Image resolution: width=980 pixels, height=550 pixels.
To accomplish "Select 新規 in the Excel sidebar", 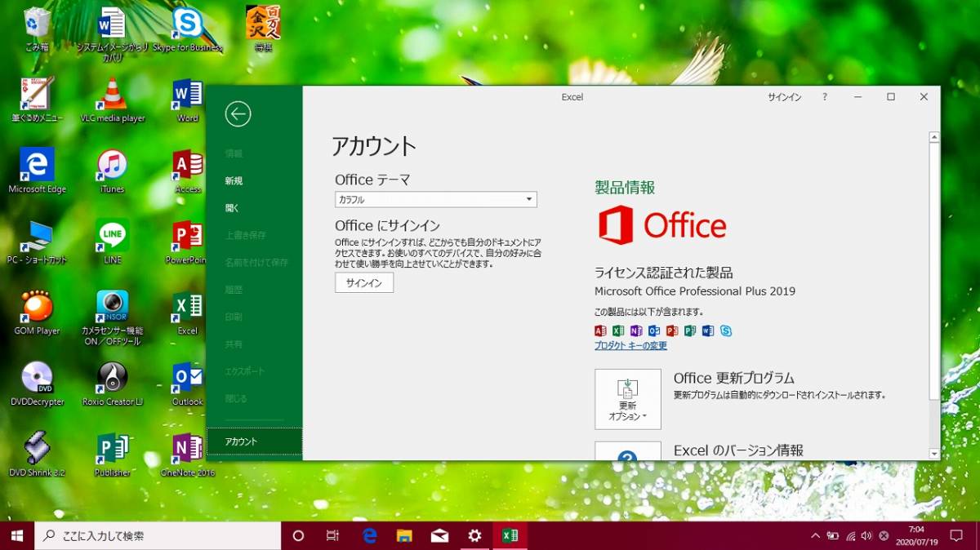I will point(234,180).
